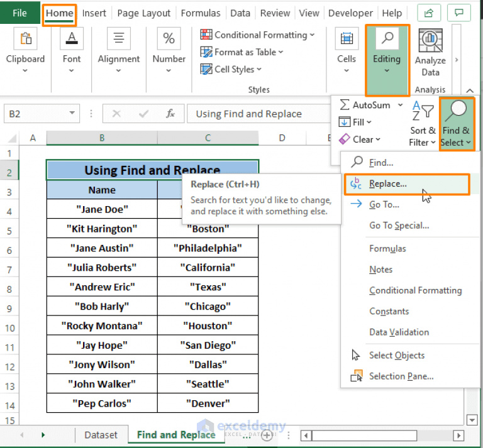The height and width of the screenshot is (448, 483).
Task: Select cell containing "Kit Harington"
Action: 102,229
